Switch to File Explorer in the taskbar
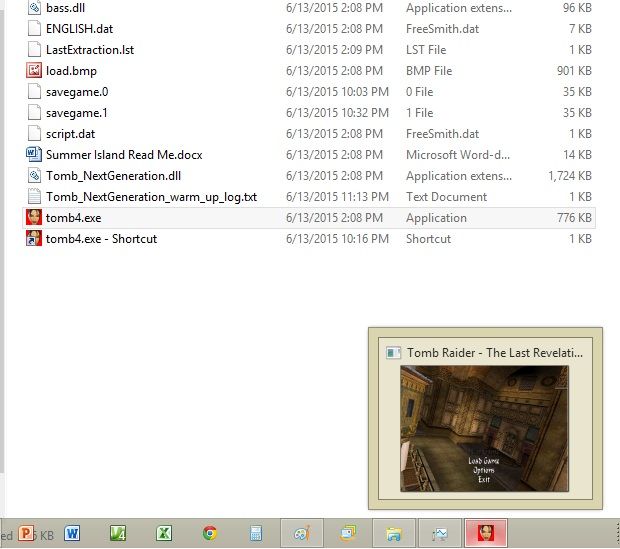 pyautogui.click(x=394, y=534)
